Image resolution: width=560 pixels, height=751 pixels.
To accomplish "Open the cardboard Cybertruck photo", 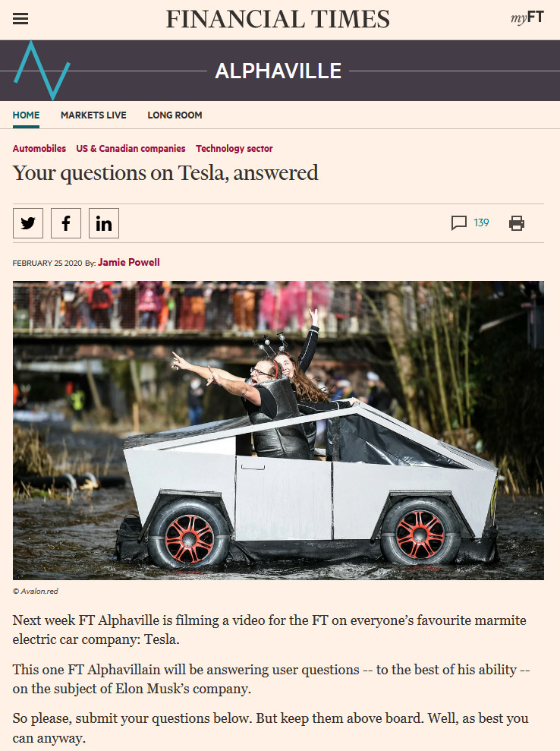I will [278, 430].
